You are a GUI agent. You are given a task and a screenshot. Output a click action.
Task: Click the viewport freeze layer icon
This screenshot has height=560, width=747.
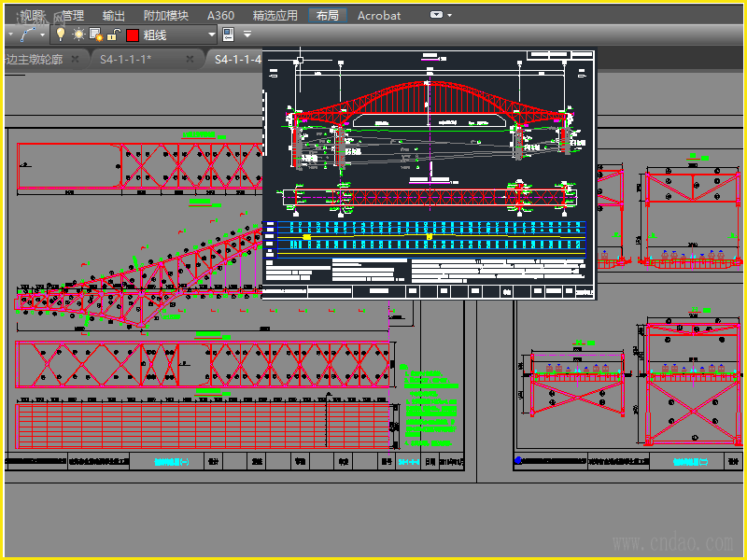[95, 35]
